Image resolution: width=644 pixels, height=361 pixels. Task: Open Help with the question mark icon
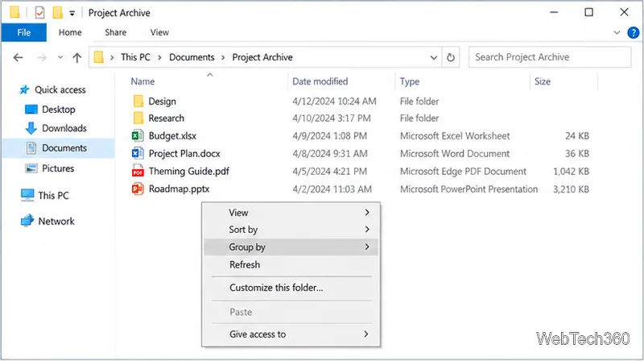pos(633,32)
